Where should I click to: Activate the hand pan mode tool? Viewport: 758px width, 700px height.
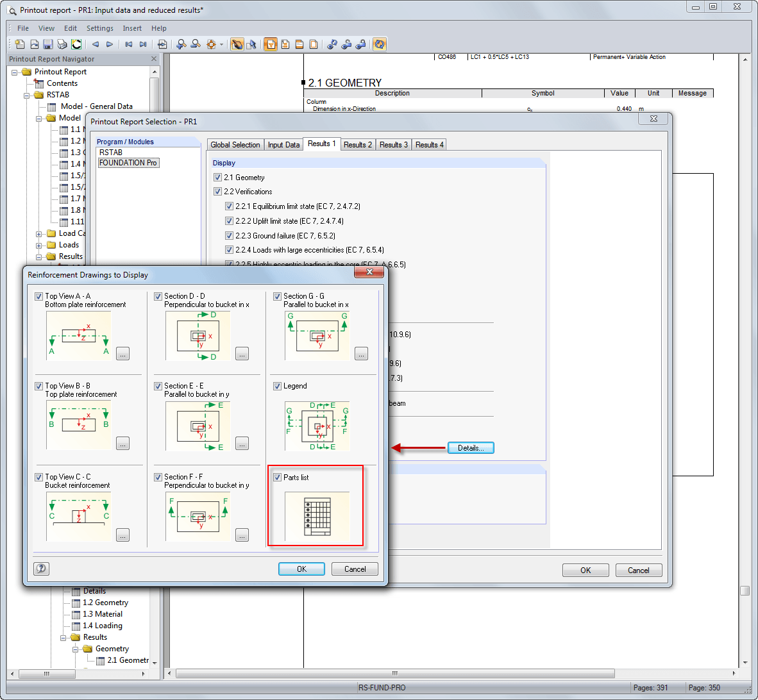point(237,44)
